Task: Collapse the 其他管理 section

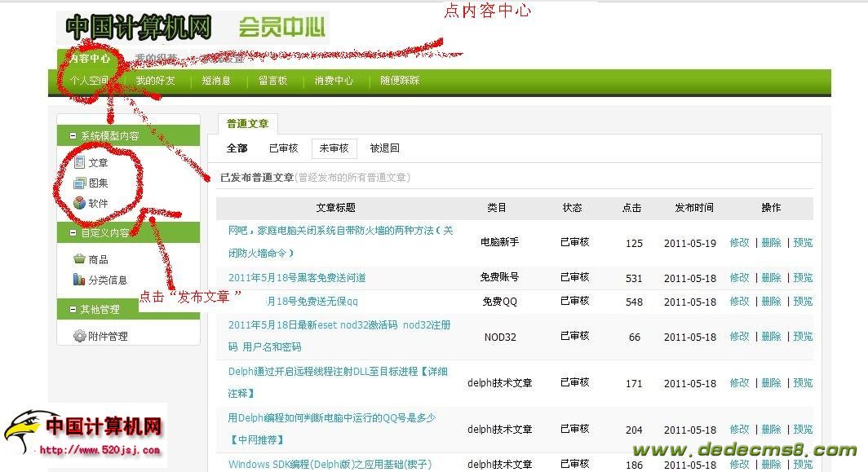Action: click(73, 310)
